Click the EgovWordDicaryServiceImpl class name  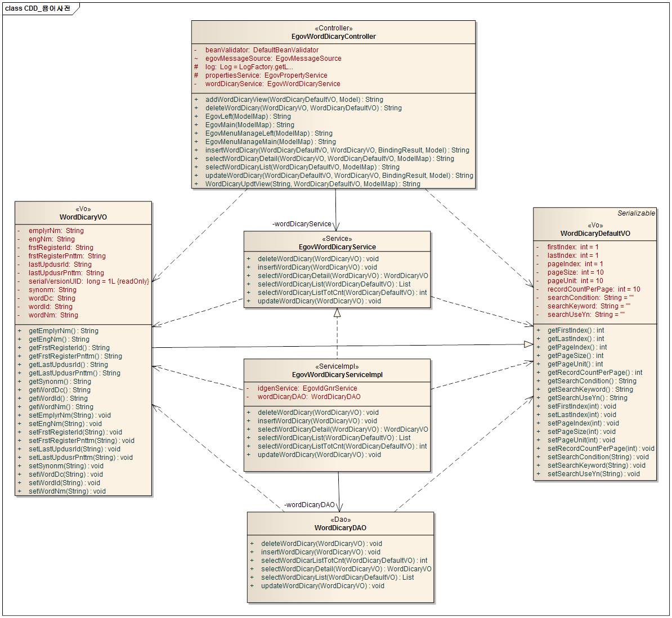[337, 374]
